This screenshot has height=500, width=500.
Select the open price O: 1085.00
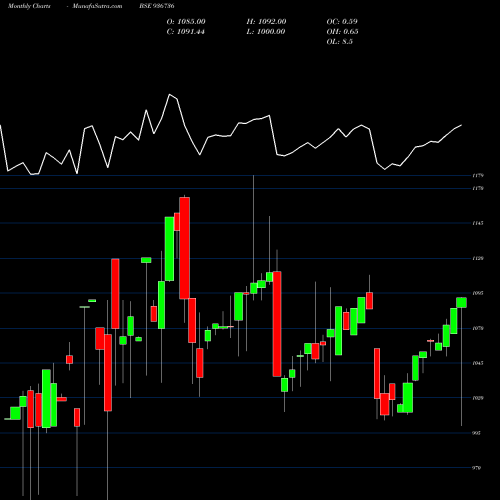186,22
